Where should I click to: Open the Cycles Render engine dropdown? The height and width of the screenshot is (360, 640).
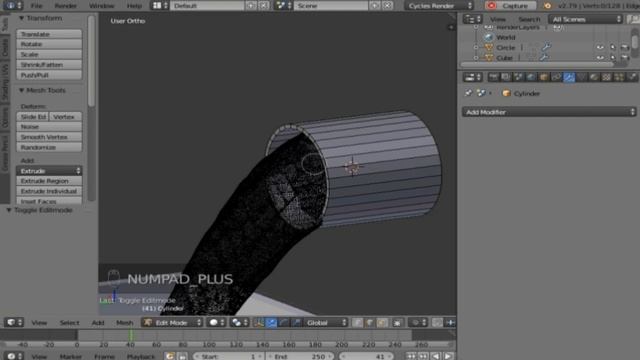pyautogui.click(x=439, y=6)
